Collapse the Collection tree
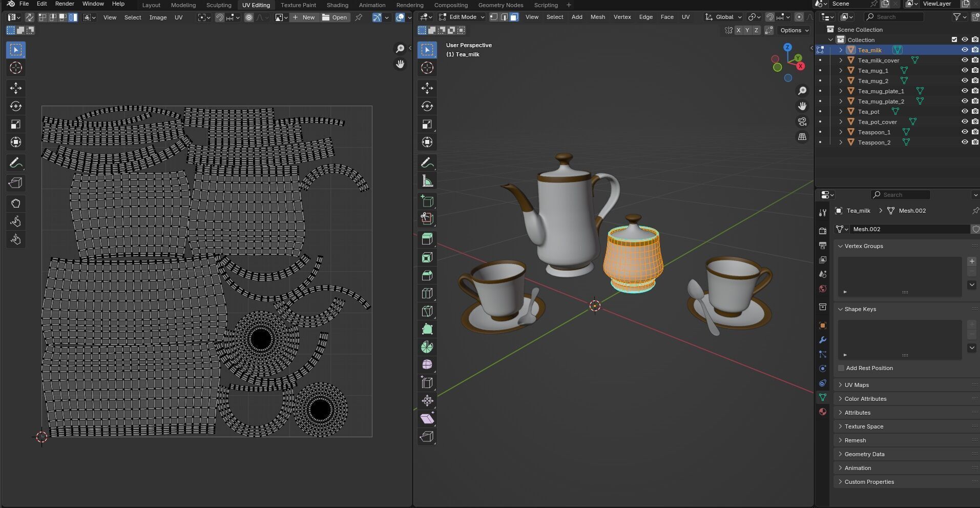 point(831,39)
